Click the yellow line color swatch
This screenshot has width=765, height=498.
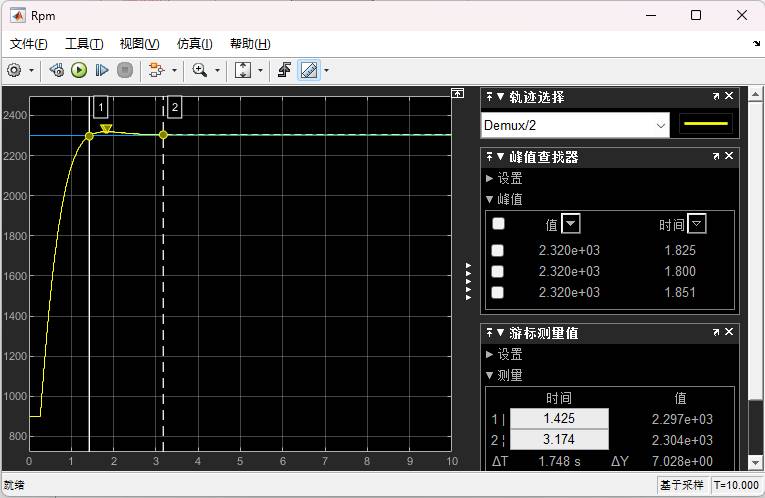pyautogui.click(x=706, y=125)
